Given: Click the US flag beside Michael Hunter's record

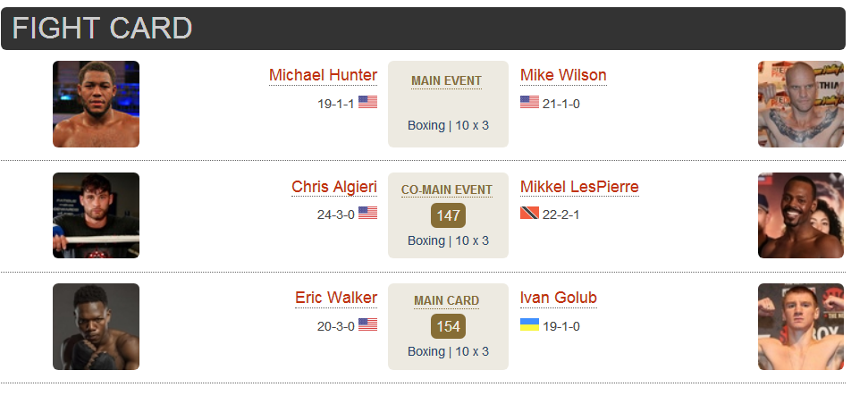Looking at the screenshot, I should (367, 102).
